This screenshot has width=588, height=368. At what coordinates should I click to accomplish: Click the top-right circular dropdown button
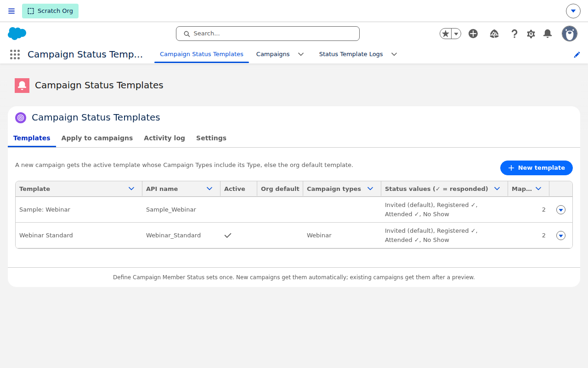click(573, 11)
